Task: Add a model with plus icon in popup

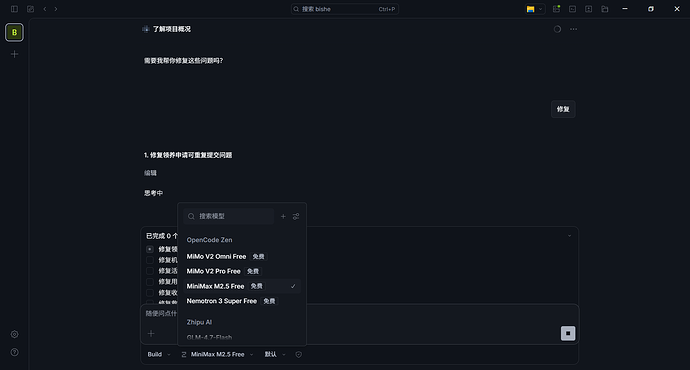Action: [283, 216]
